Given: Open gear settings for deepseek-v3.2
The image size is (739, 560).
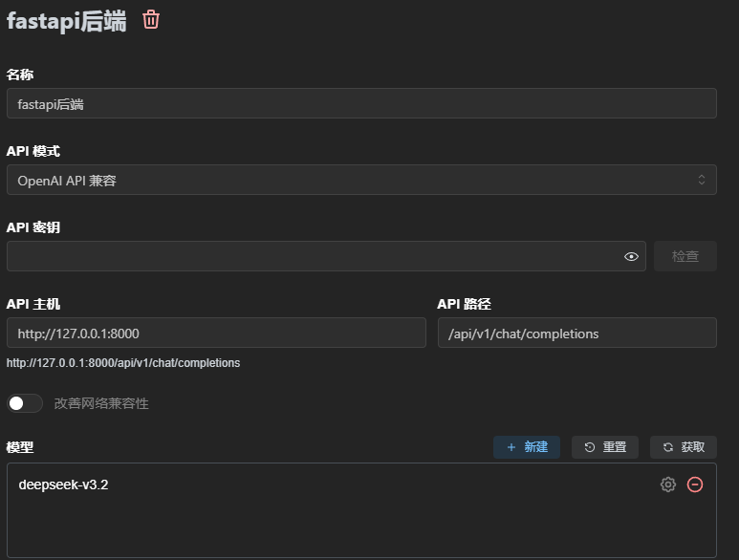Looking at the screenshot, I should (x=667, y=485).
